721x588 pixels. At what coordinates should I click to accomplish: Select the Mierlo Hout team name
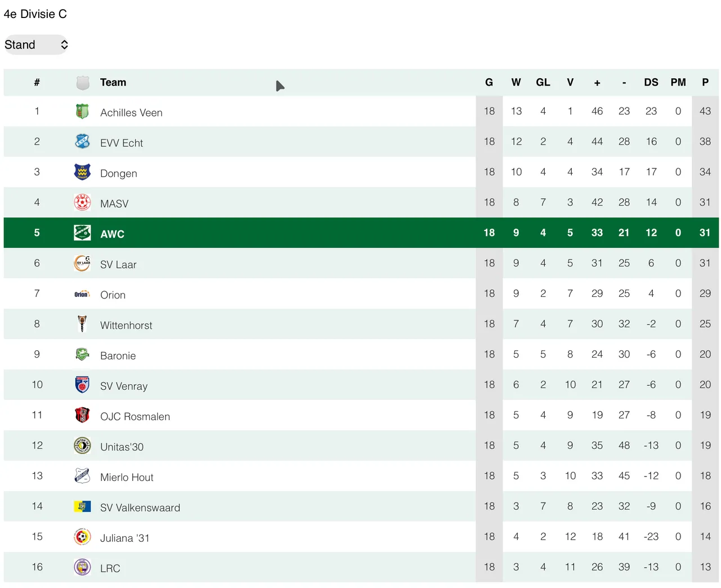pos(127,478)
